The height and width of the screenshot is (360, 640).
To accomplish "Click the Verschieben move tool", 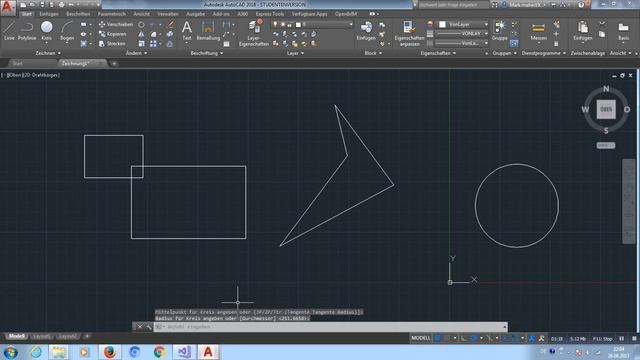I will [x=116, y=24].
